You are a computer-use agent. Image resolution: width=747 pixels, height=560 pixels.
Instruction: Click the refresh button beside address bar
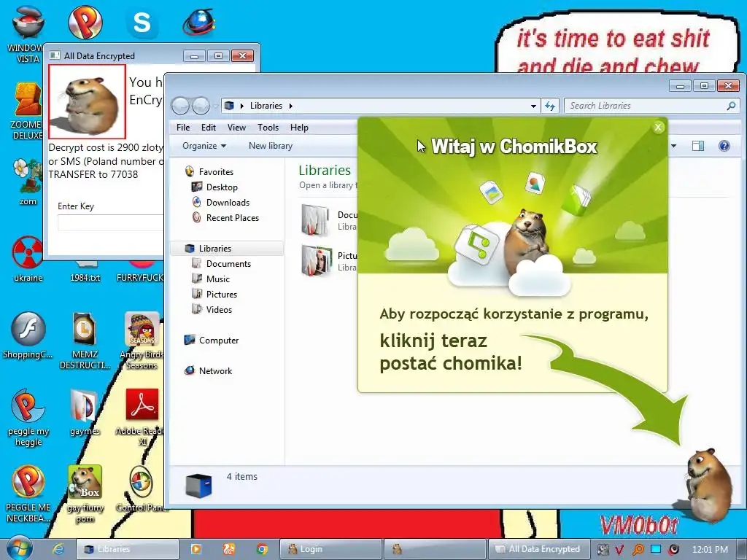550,106
